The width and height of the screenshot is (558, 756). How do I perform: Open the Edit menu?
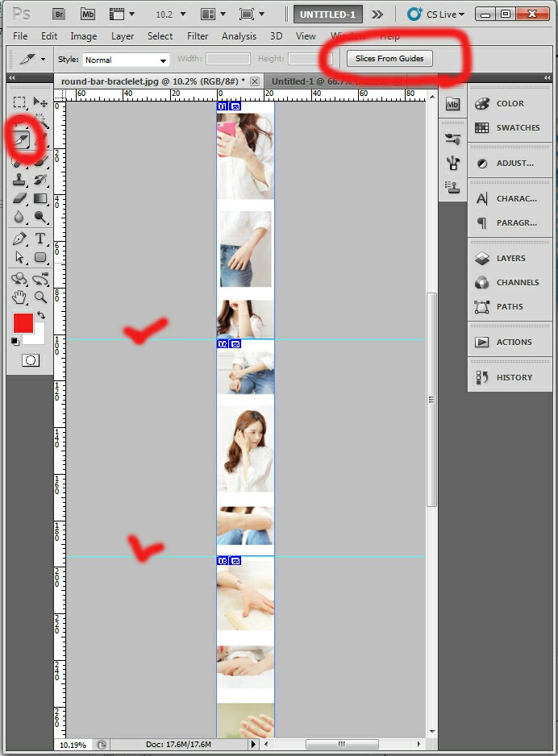click(x=48, y=36)
